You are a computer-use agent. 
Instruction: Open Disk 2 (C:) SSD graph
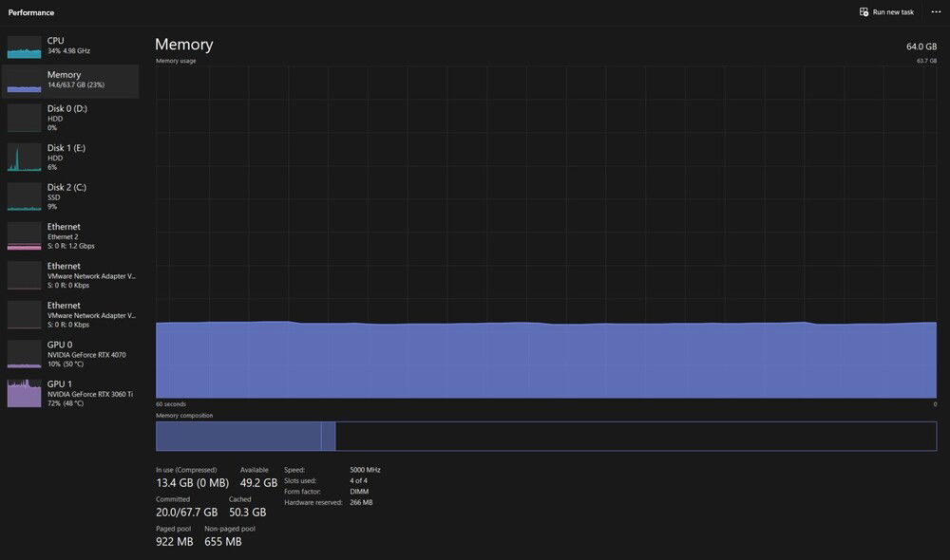click(25, 196)
